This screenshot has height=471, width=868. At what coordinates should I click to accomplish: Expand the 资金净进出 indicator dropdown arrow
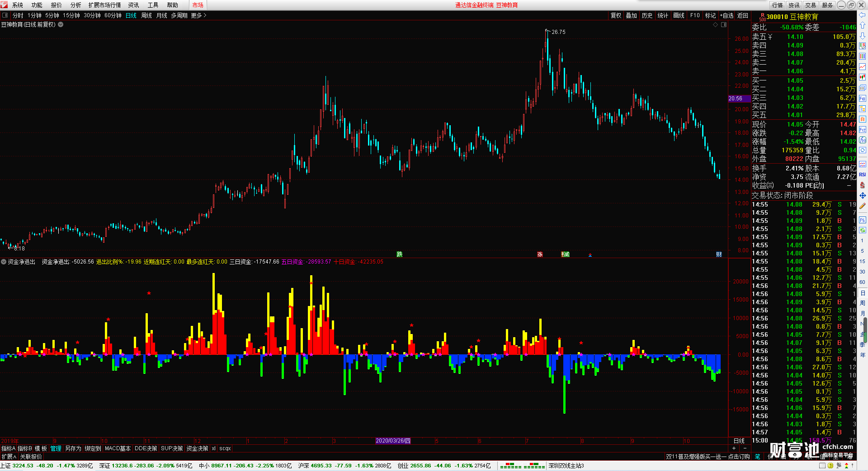pos(4,262)
